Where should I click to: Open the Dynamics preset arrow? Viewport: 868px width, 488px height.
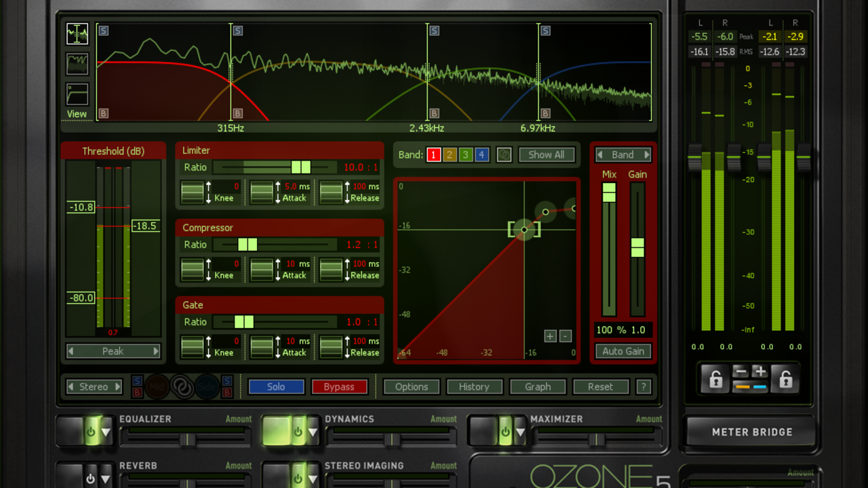(313, 432)
